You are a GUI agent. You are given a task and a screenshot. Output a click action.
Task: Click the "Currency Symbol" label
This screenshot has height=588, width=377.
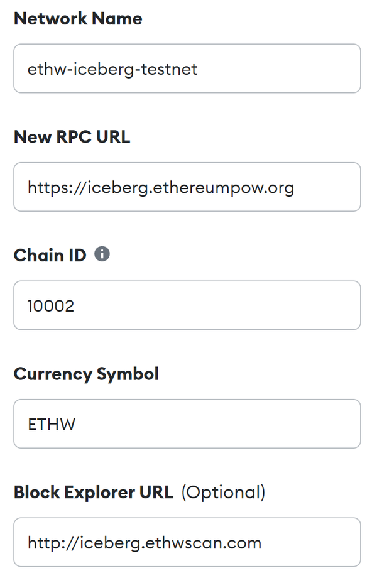(86, 374)
